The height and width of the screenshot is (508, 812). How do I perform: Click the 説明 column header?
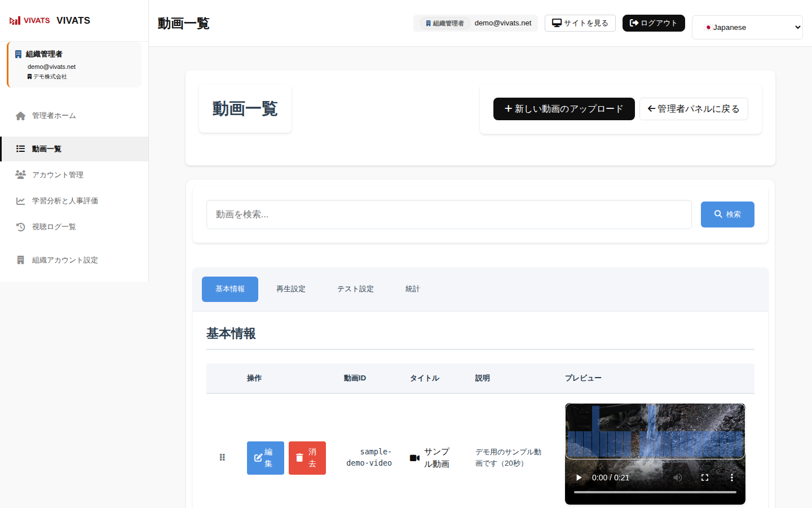pos(482,378)
